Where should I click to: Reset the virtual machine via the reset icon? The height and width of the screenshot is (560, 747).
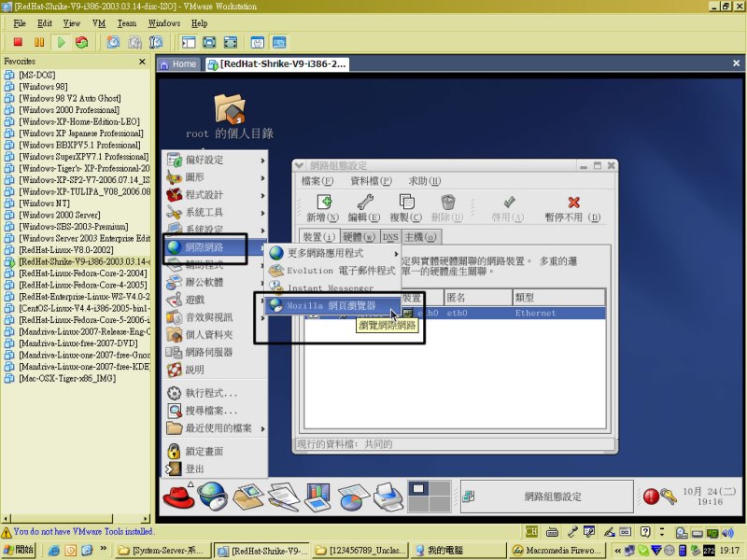[x=82, y=42]
